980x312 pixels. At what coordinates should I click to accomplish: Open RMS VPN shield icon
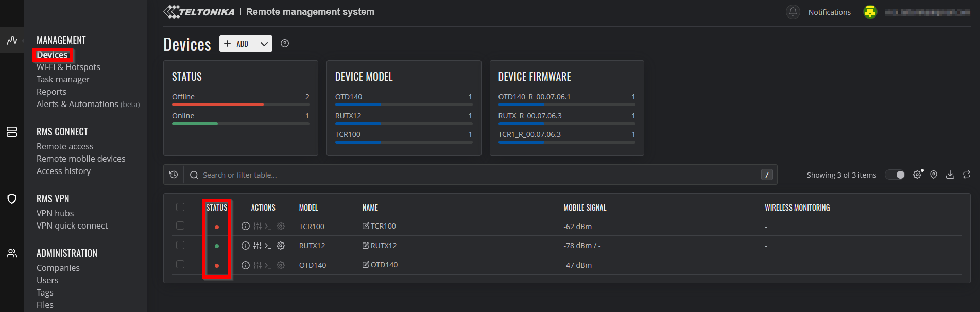[12, 199]
